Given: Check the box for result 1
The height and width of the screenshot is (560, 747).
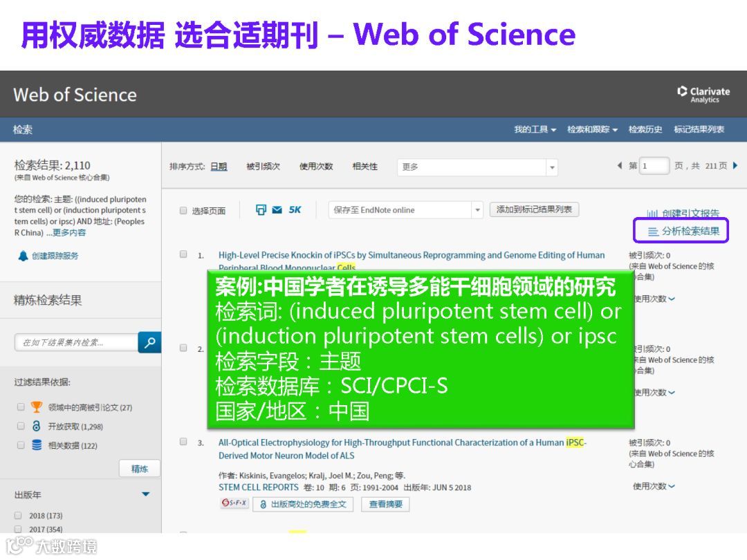Looking at the screenshot, I should tap(183, 254).
